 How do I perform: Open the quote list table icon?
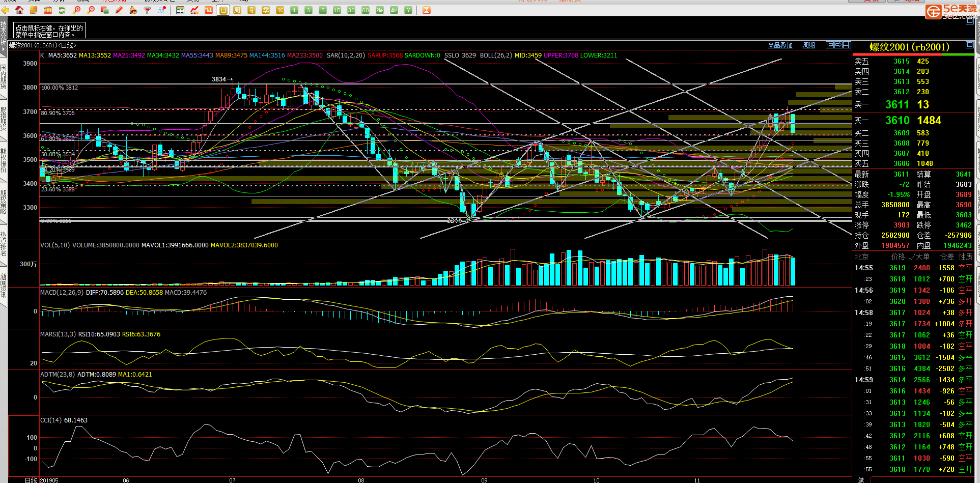click(180, 10)
